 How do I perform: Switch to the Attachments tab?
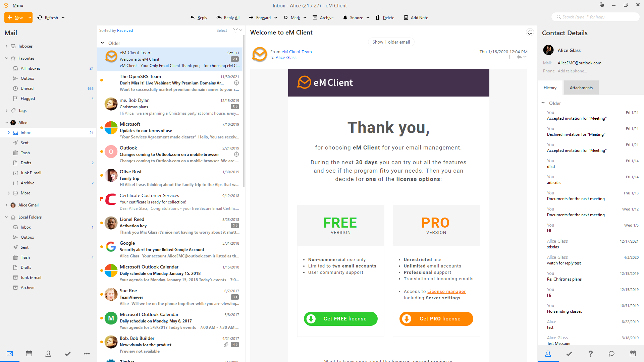click(581, 88)
